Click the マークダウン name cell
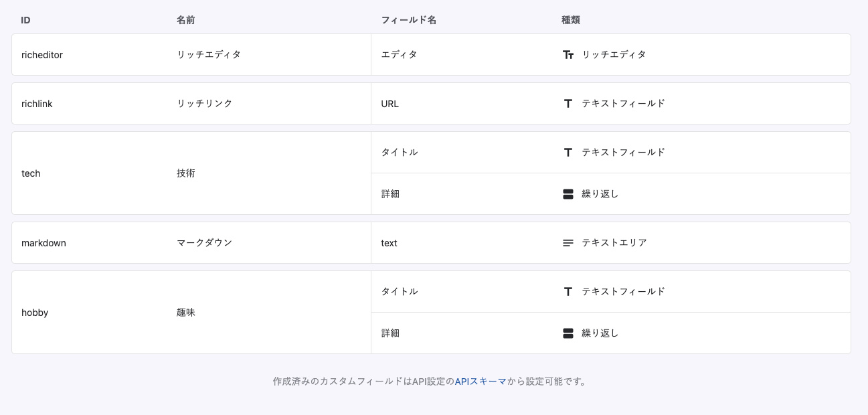The height and width of the screenshot is (415, 868). click(x=204, y=243)
